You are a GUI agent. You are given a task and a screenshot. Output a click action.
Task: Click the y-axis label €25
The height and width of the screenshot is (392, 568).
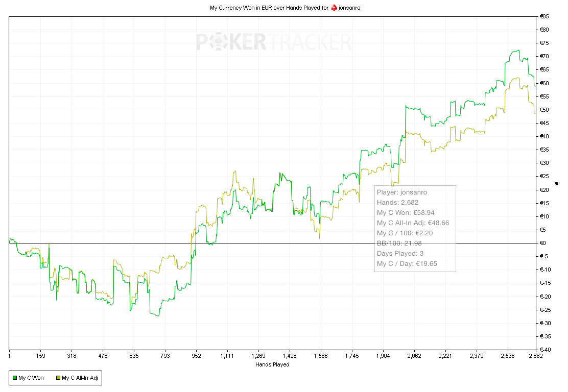545,176
